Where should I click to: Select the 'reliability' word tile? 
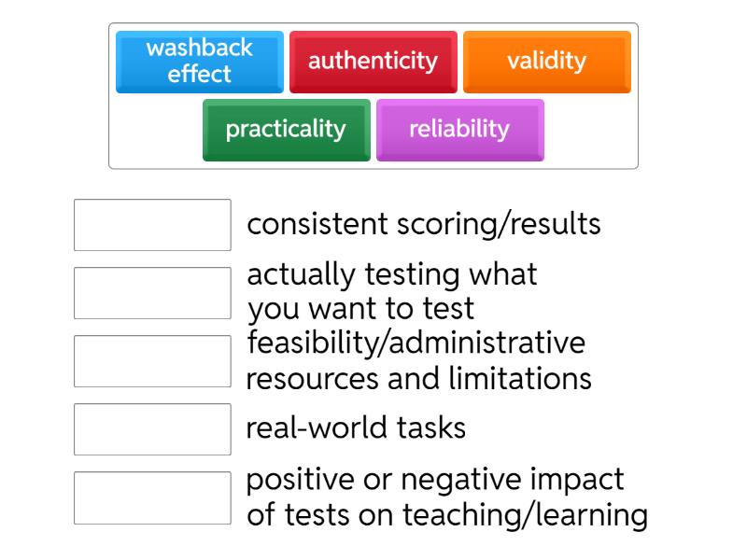click(x=459, y=130)
